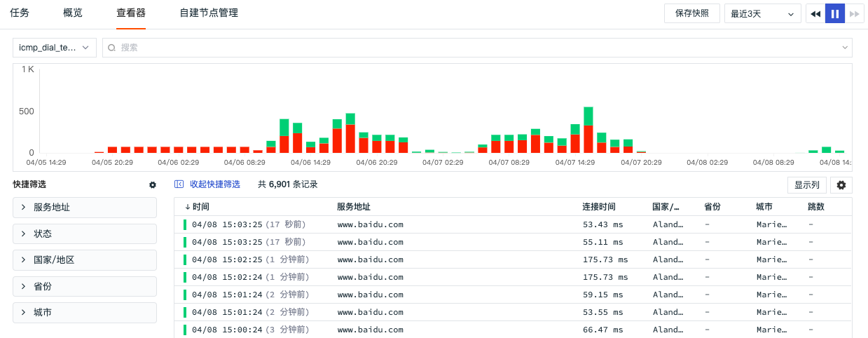Open table settings gear icon
868x338 pixels.
[841, 185]
